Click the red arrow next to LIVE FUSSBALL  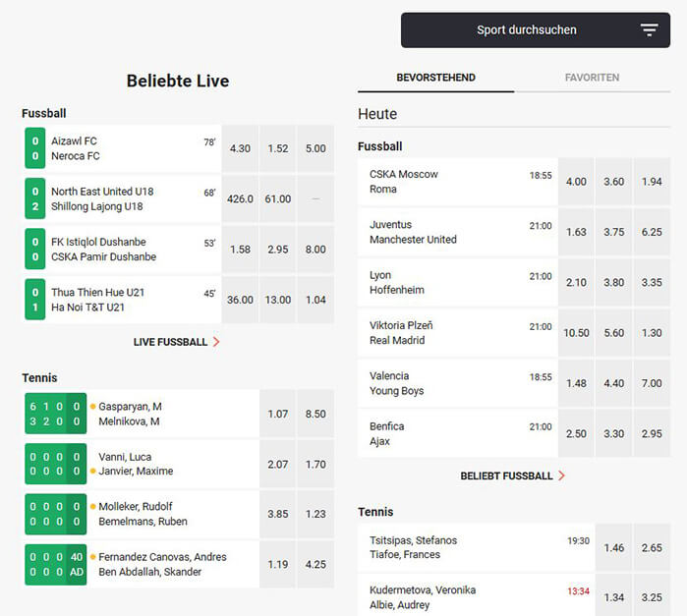click(x=216, y=342)
